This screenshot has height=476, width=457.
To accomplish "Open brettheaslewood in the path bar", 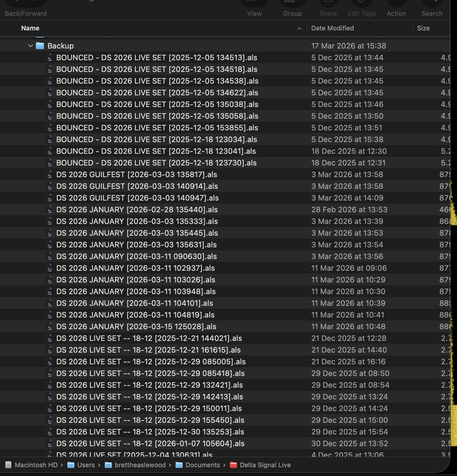I will click(140, 465).
